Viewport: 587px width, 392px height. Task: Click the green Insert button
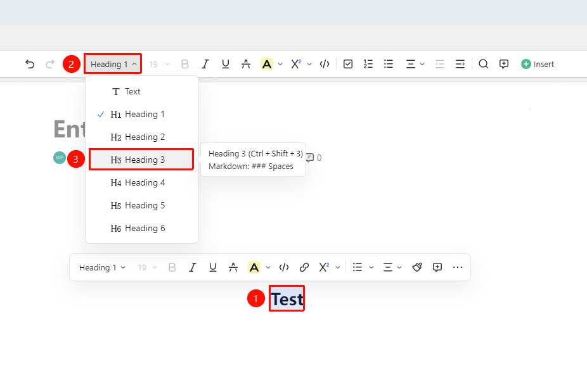coord(537,65)
